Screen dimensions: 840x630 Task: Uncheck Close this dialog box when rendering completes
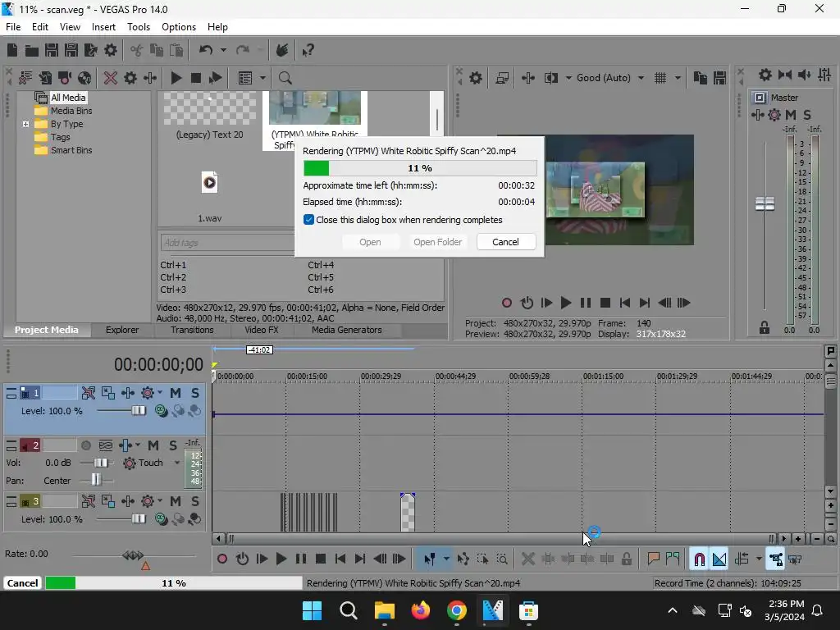click(308, 220)
